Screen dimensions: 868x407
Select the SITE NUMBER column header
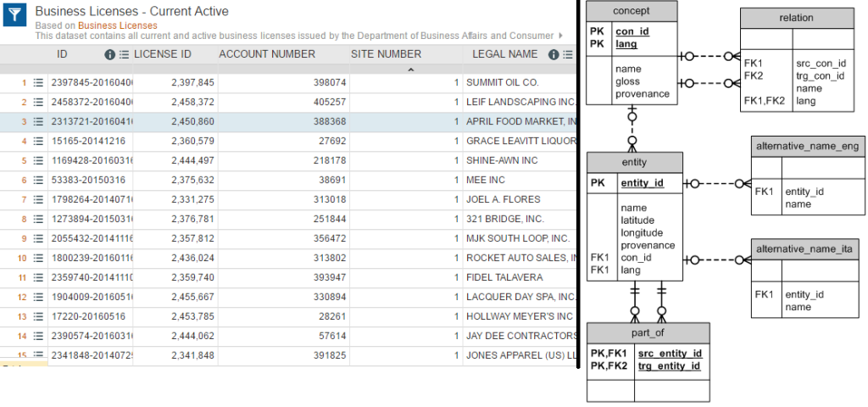tap(386, 54)
